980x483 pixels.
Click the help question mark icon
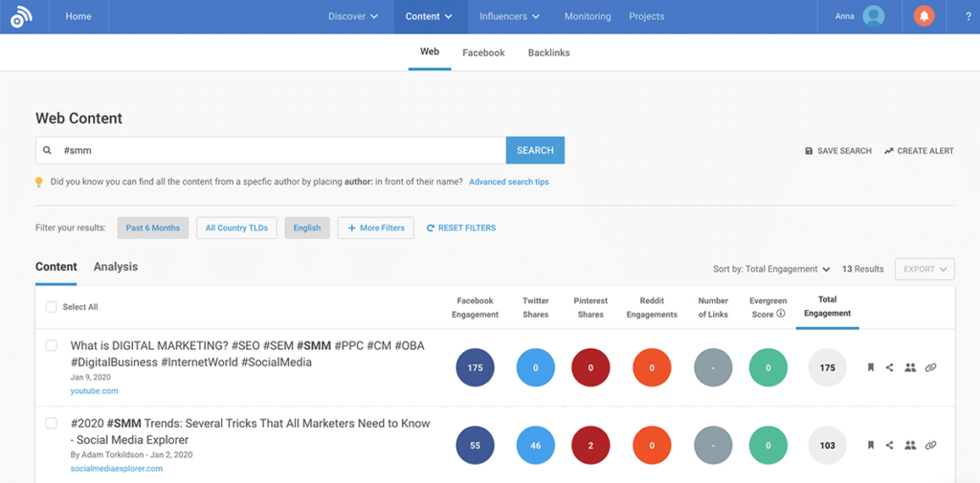[969, 16]
